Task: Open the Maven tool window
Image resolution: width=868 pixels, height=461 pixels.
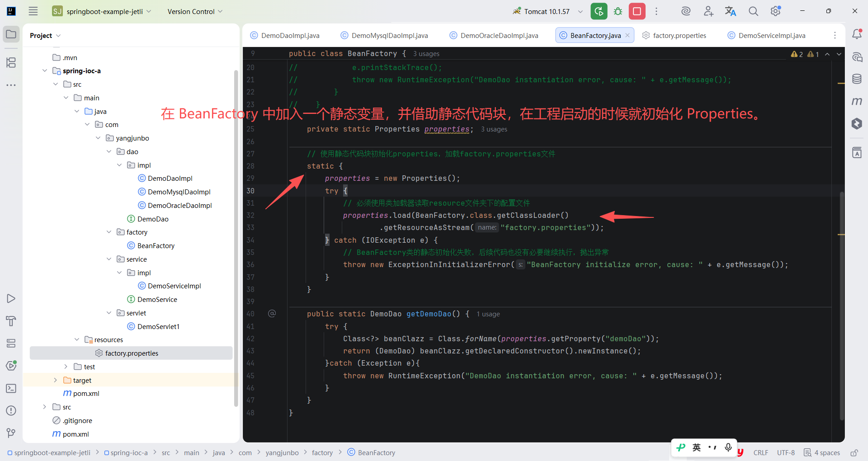Action: click(x=857, y=101)
